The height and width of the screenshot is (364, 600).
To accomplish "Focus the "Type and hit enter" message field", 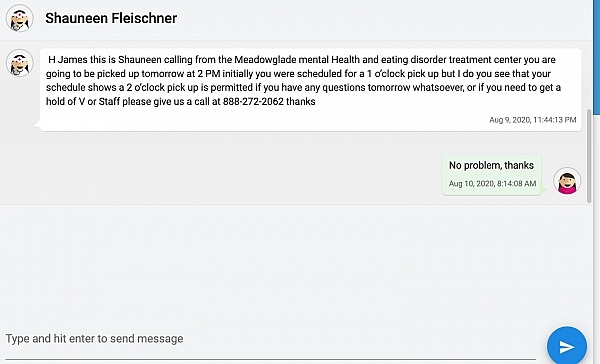I will 270,339.
